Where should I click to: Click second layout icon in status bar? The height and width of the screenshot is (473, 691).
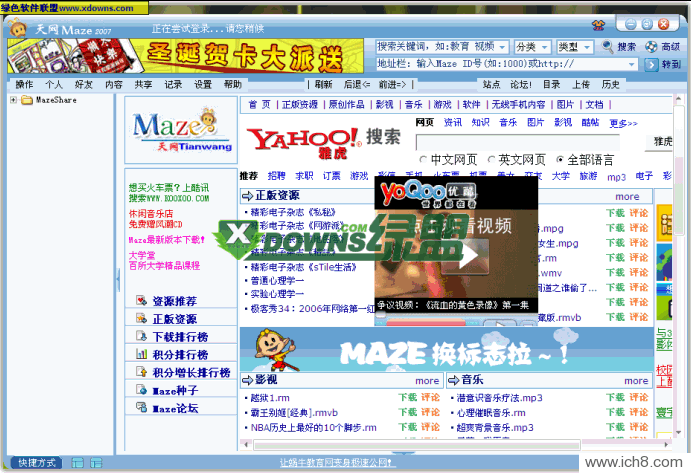[96, 462]
